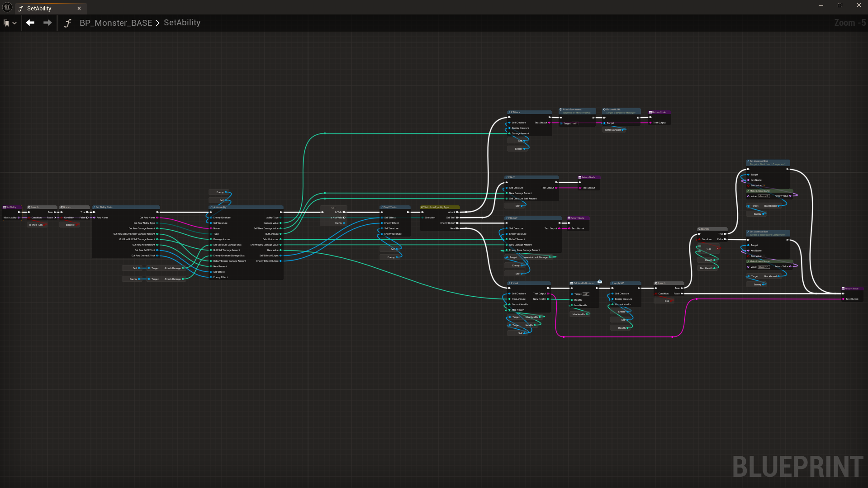This screenshot has height=488, width=868.
Task: Click the Call Health Updated envelope icon
Action: [600, 281]
